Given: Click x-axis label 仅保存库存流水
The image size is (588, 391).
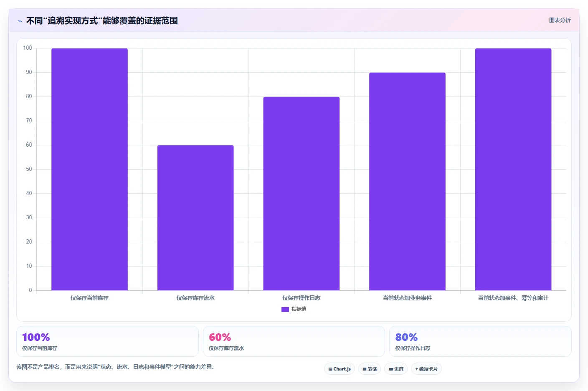Looking at the screenshot, I should [x=195, y=298].
